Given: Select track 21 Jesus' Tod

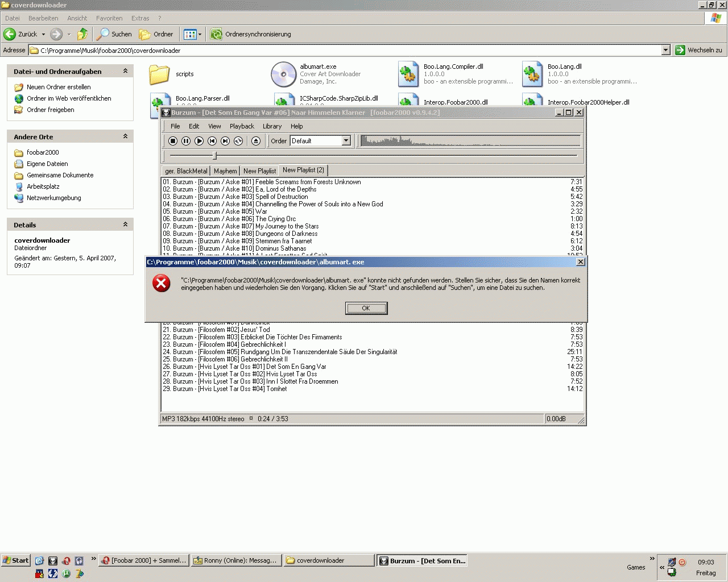Looking at the screenshot, I should (373, 330).
